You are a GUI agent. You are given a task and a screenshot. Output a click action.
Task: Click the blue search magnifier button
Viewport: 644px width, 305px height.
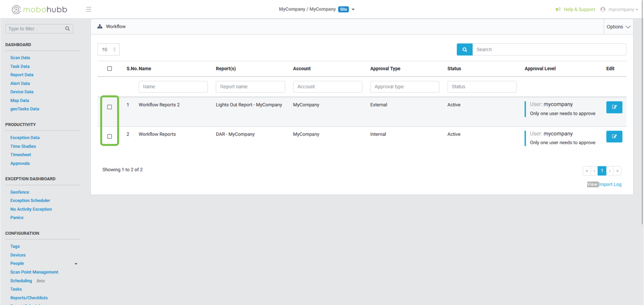(x=464, y=49)
